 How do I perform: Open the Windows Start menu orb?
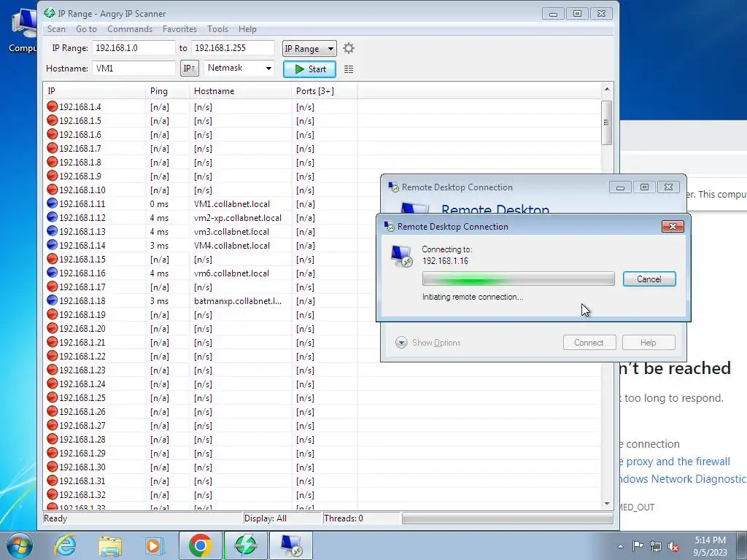pos(19,545)
